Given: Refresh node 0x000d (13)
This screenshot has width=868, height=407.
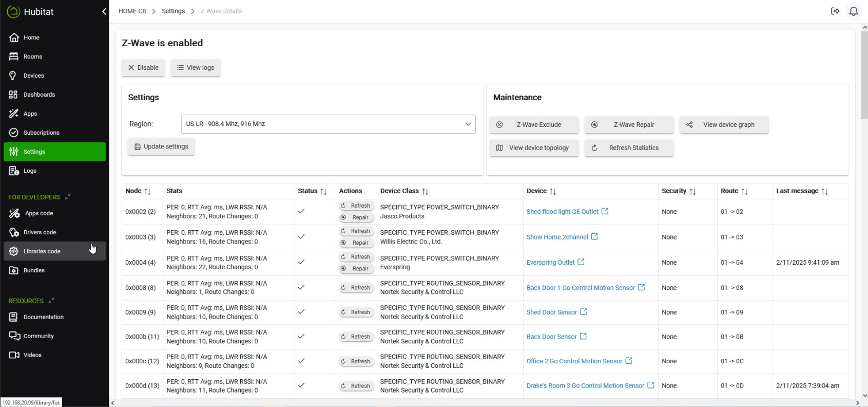Looking at the screenshot, I should 356,386.
